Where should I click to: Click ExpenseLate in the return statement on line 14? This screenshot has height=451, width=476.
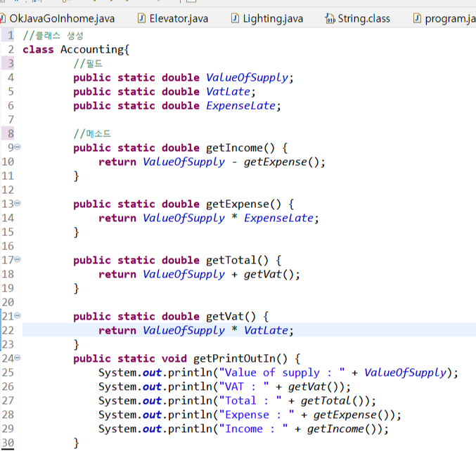(278, 218)
